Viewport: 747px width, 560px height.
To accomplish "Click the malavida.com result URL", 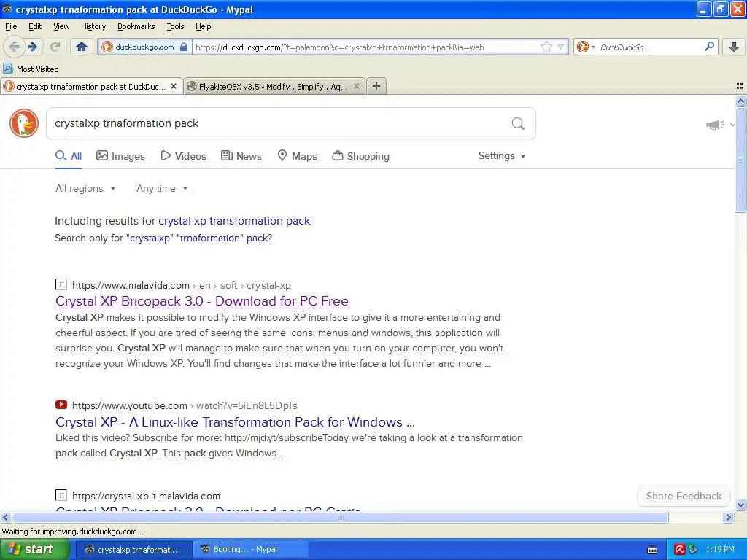I will [x=182, y=285].
